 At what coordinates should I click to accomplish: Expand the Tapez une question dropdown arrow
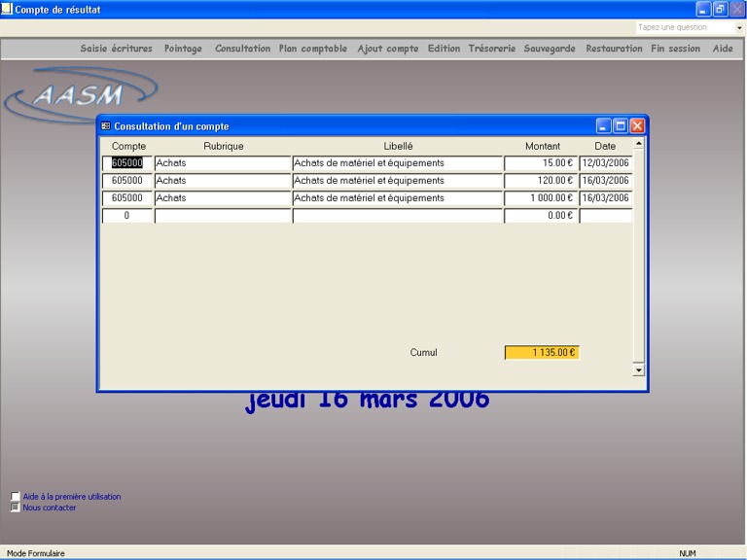pyautogui.click(x=739, y=27)
